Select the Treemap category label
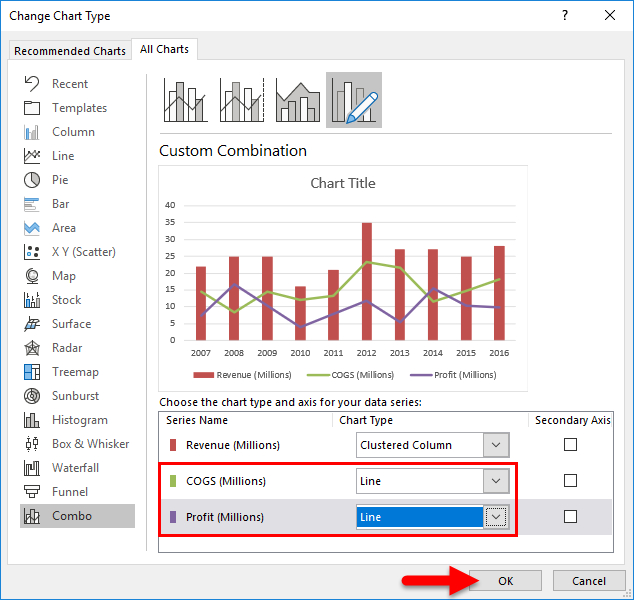The height and width of the screenshot is (600, 634). (75, 372)
